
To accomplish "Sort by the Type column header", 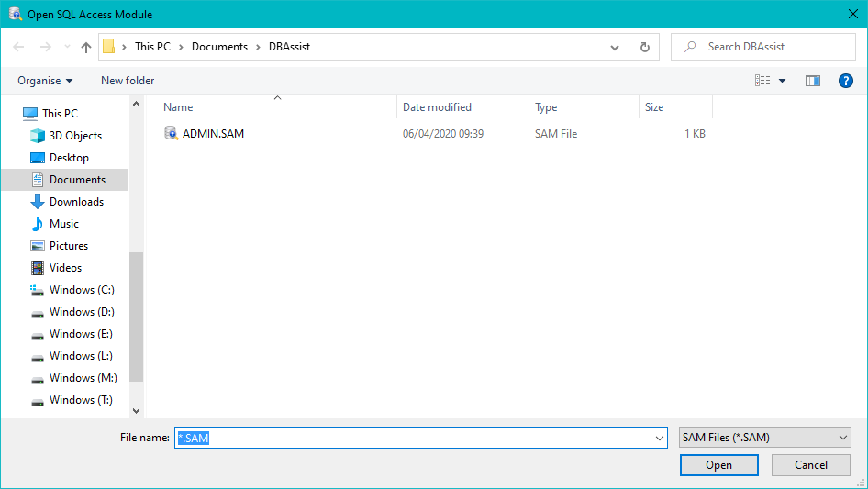I will point(546,107).
